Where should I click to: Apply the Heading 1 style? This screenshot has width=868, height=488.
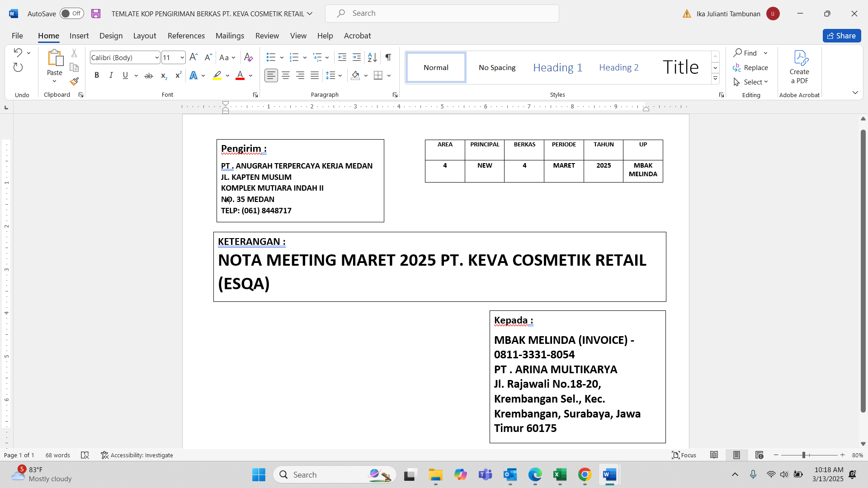(557, 67)
